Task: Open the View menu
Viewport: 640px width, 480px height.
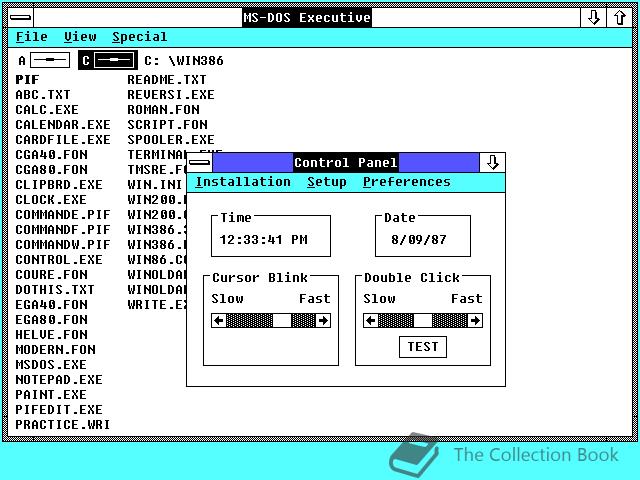Action: click(80, 37)
